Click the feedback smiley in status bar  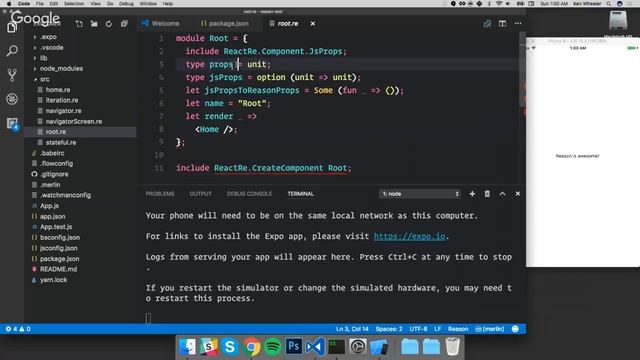(515, 329)
